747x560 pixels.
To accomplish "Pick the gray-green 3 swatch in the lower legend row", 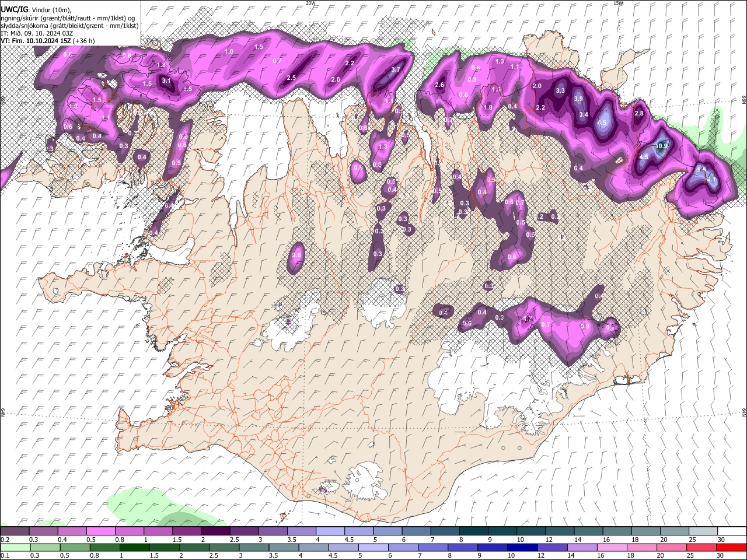I will 254,547.
